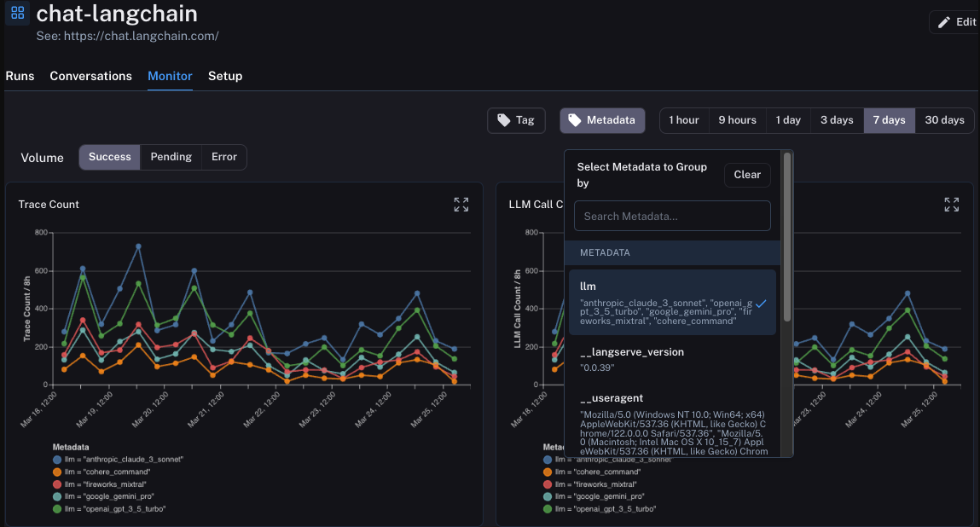Select the __langserve_version metadata option

[672, 360]
